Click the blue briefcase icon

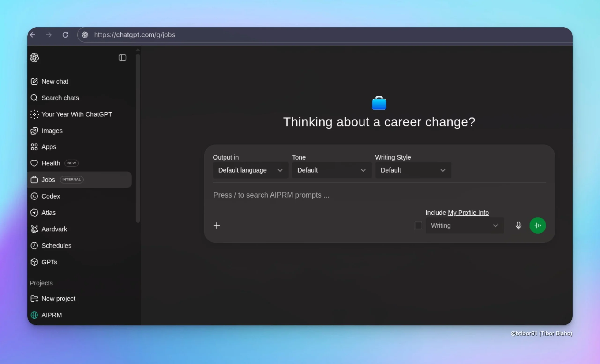[x=379, y=103]
